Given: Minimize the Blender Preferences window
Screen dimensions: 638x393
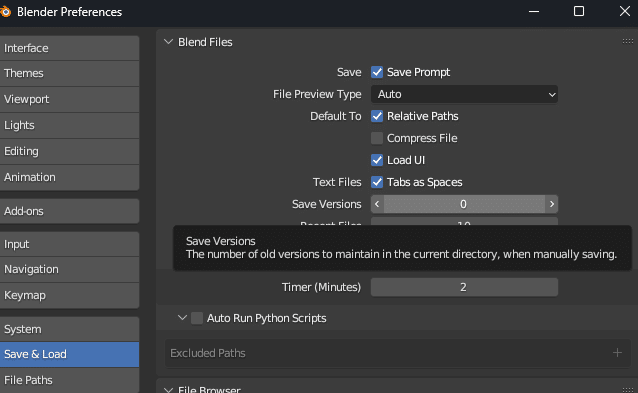Looking at the screenshot, I should pyautogui.click(x=534, y=11).
